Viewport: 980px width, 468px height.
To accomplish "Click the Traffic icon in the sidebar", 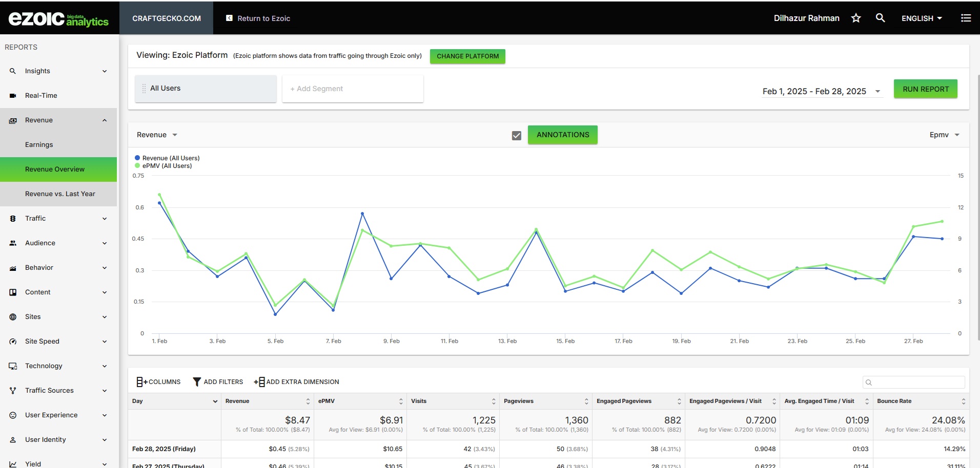I will [13, 219].
